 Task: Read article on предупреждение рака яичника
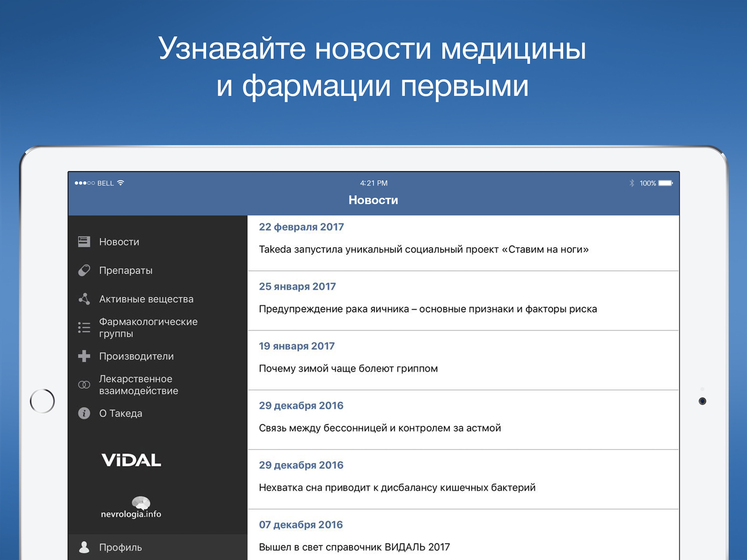tap(463, 301)
